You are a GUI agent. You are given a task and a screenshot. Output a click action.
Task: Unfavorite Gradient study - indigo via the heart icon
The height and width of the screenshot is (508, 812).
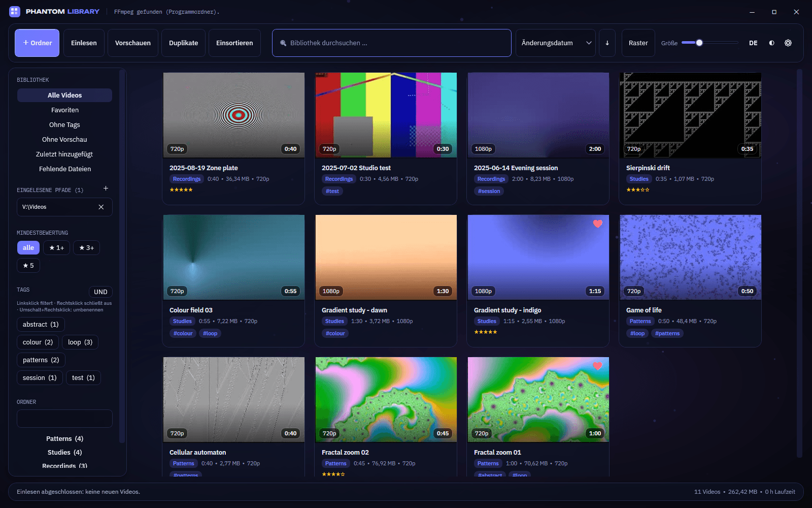tap(597, 224)
